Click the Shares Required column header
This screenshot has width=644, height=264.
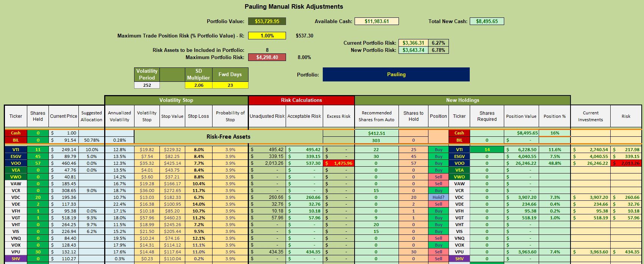click(x=487, y=116)
